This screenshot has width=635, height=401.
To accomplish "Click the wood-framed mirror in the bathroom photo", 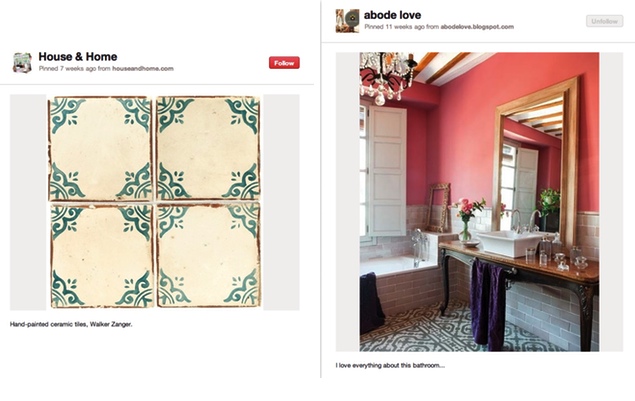I will click(536, 162).
